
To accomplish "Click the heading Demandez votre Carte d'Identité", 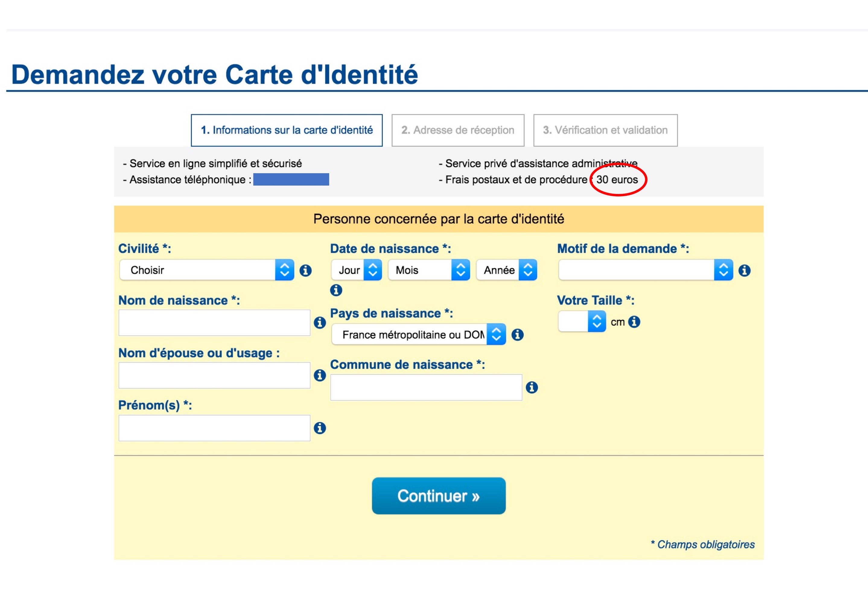I will click(215, 74).
